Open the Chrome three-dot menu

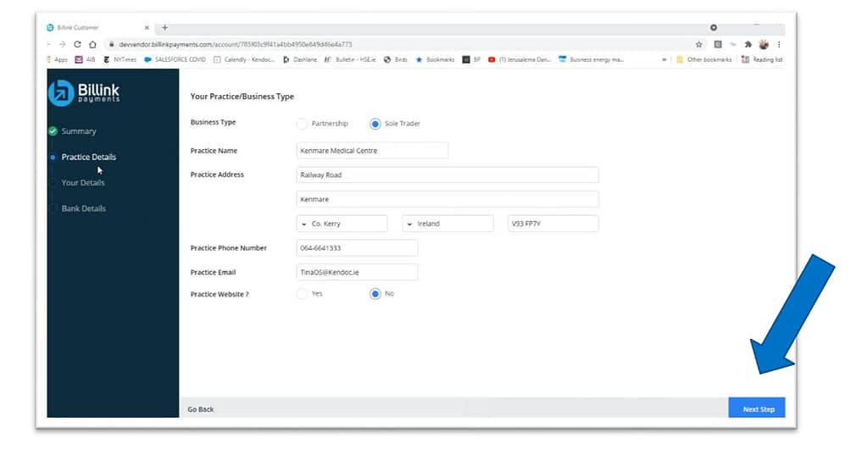coord(778,44)
